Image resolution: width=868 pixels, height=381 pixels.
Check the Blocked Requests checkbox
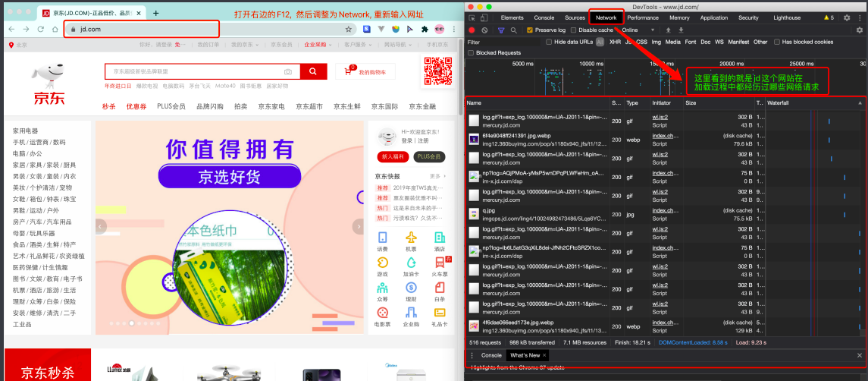(471, 52)
